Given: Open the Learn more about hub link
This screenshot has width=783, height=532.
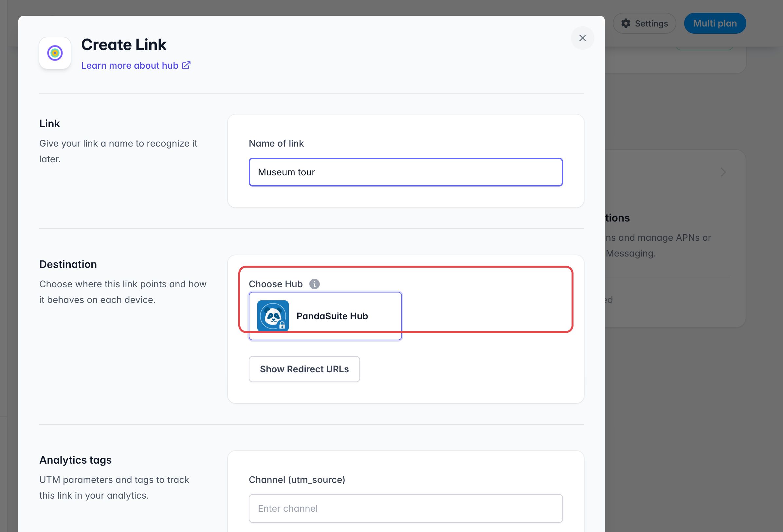Looking at the screenshot, I should point(136,65).
